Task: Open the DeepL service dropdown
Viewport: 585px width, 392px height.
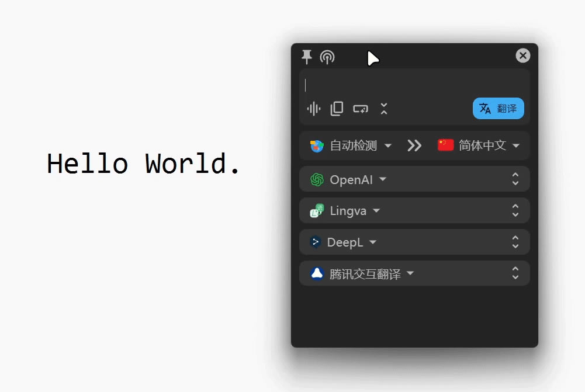Action: (x=344, y=242)
